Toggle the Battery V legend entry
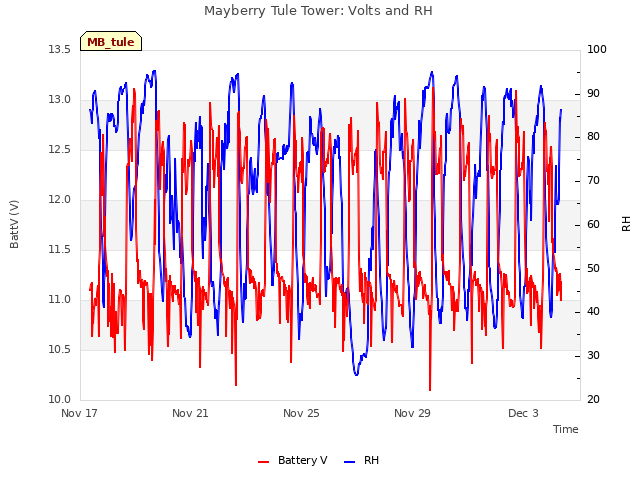This screenshot has width=640, height=480. click(293, 460)
